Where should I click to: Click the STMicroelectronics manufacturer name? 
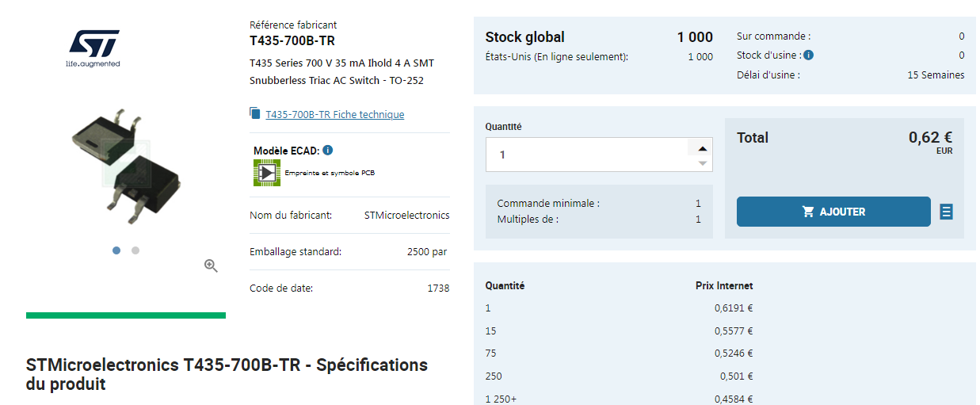click(x=406, y=215)
